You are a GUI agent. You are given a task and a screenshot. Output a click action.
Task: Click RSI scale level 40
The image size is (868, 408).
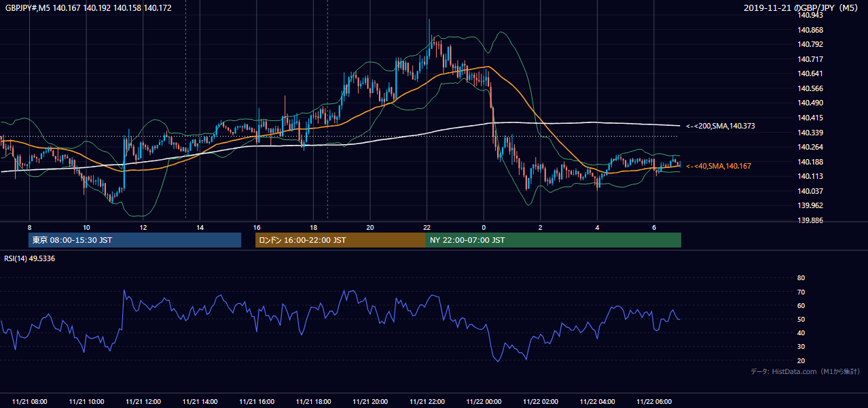click(801, 333)
